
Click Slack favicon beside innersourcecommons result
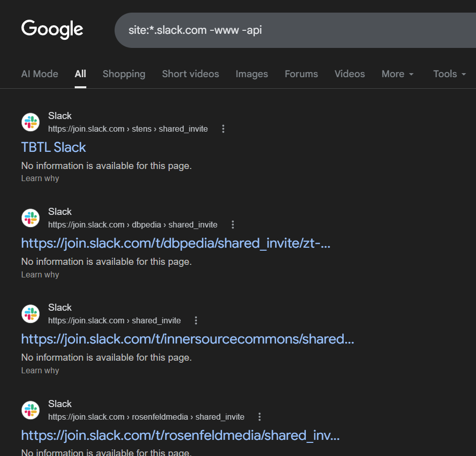(30, 314)
